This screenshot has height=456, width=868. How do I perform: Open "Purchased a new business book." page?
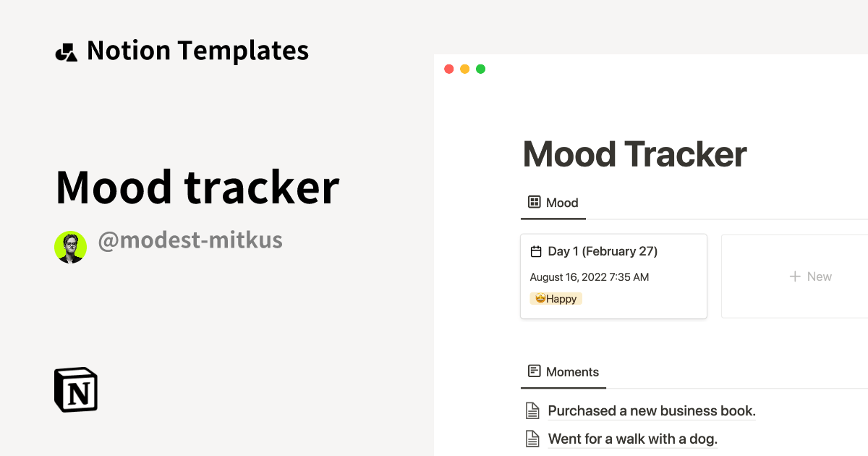coord(651,411)
